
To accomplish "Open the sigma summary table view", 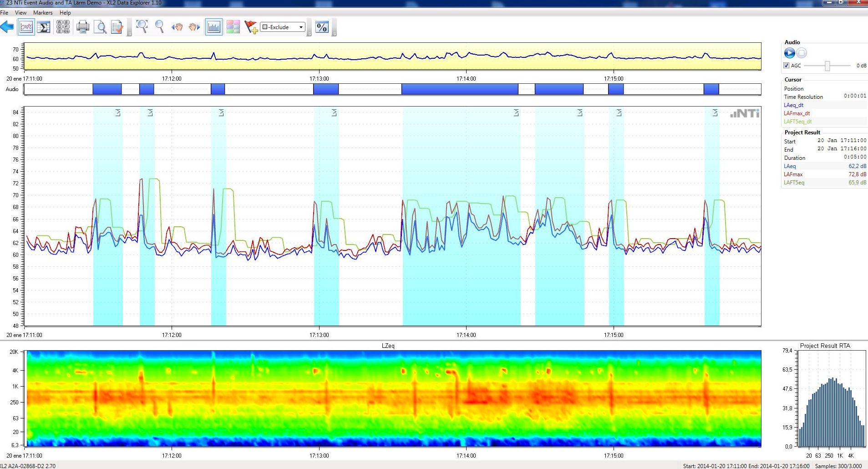I will pos(44,27).
